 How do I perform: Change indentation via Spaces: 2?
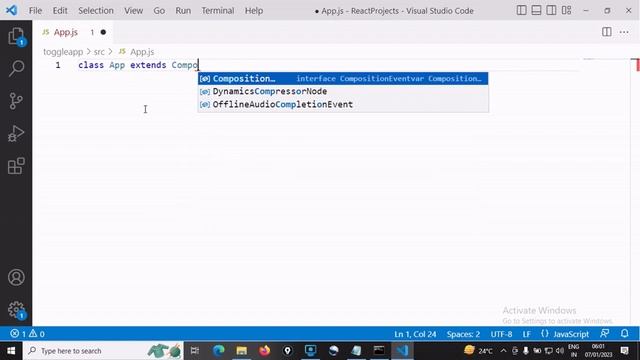click(463, 334)
